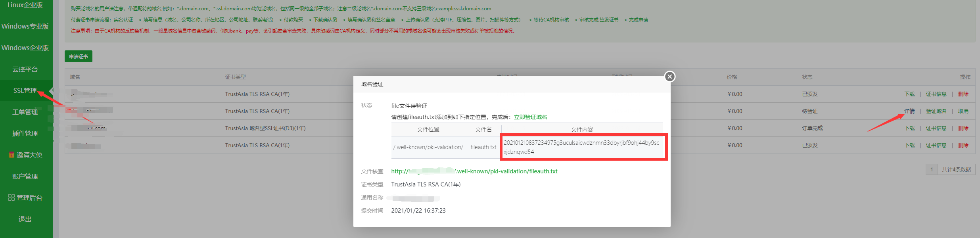
Task: Click 下载 in the 订单完成 row
Action: coord(909,128)
